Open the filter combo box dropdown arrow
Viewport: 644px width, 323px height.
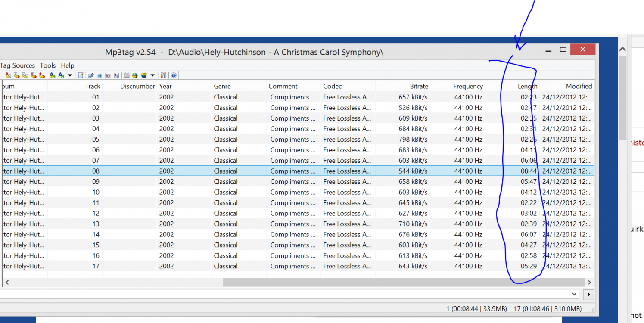(x=574, y=294)
